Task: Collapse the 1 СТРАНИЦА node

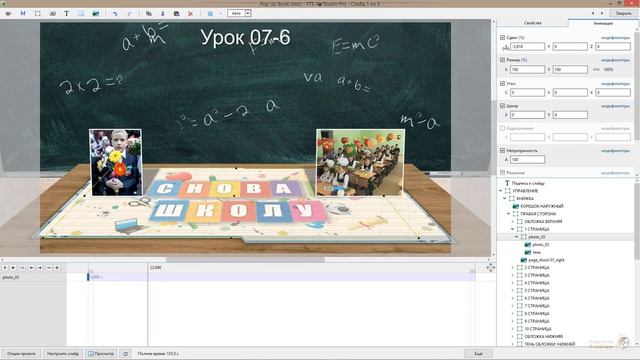Action: pos(513,229)
